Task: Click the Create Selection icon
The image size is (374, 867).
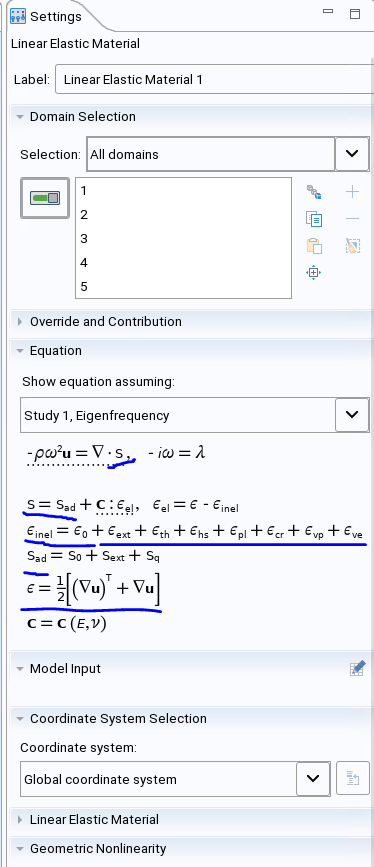Action: click(x=314, y=192)
